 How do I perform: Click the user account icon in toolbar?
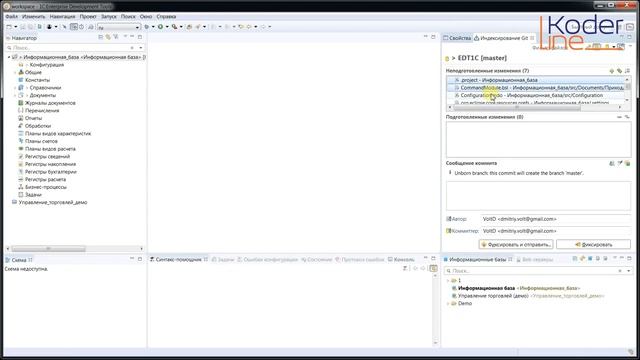pyautogui.click(x=49, y=27)
